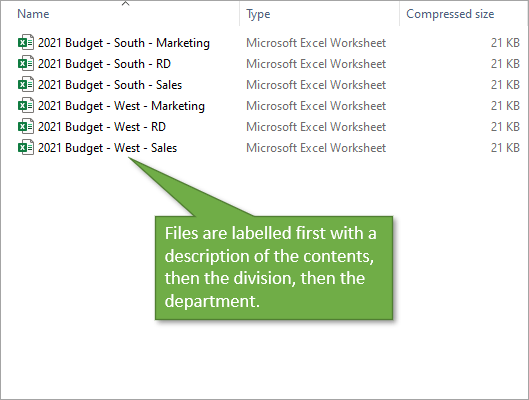Sort by the Compressed size column header
This screenshot has width=529, height=400.
(450, 14)
